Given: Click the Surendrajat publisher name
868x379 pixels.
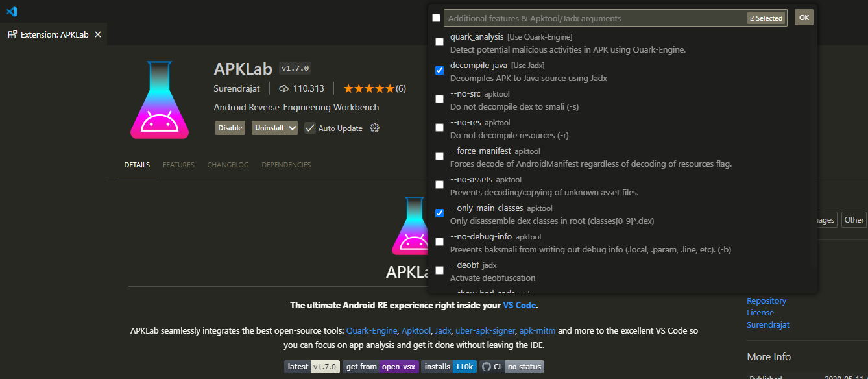Looking at the screenshot, I should click(x=237, y=88).
